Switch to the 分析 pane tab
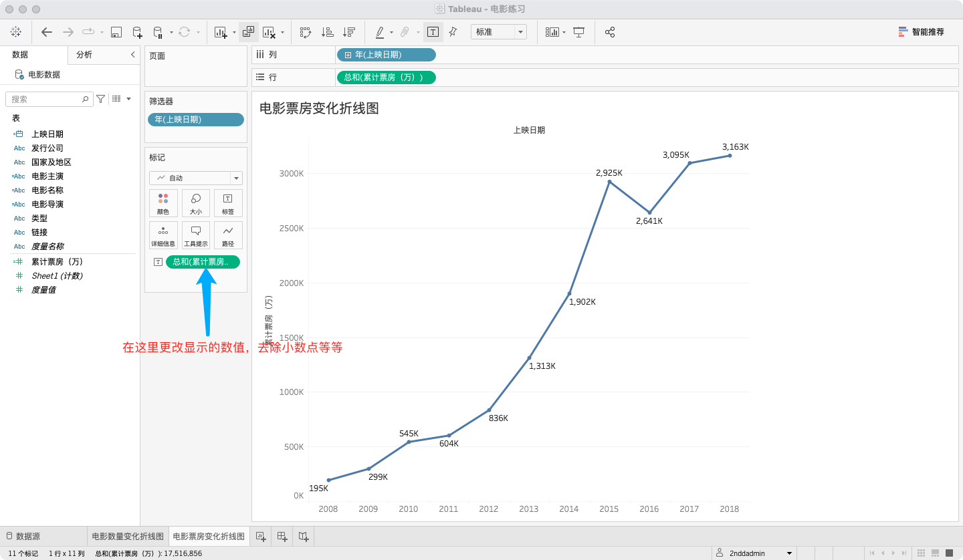This screenshot has width=963, height=560. point(84,55)
